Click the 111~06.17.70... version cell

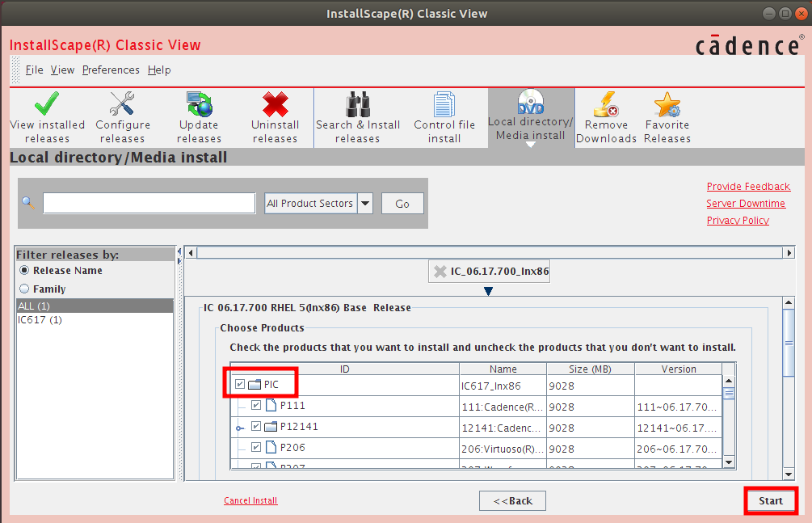[x=679, y=407]
